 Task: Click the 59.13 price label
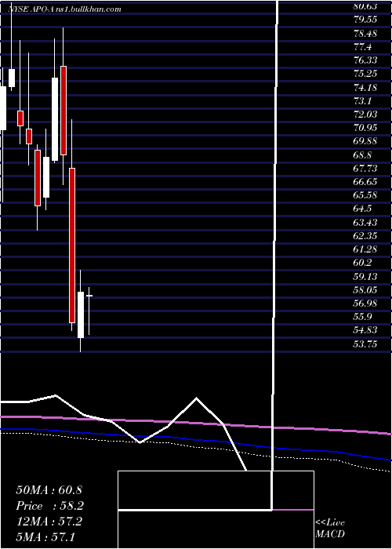point(365,277)
